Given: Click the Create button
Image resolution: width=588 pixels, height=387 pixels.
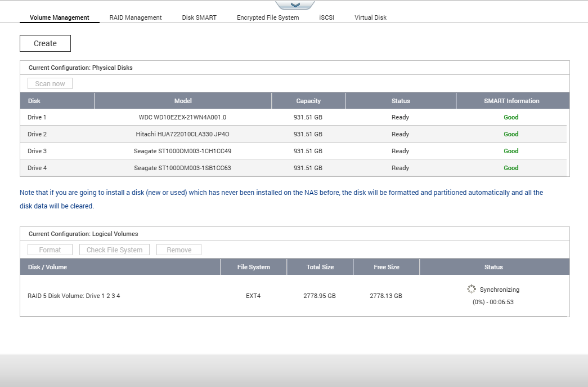Looking at the screenshot, I should pos(45,43).
